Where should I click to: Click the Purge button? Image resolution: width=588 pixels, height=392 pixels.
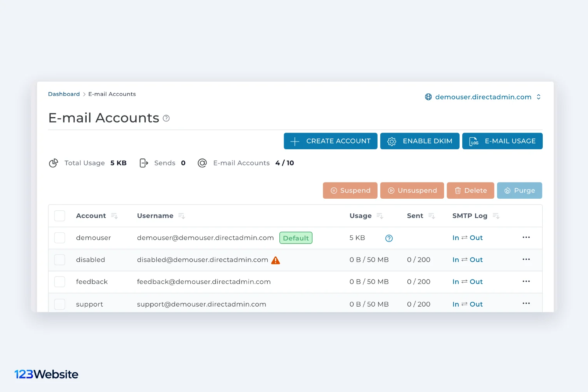pyautogui.click(x=520, y=191)
